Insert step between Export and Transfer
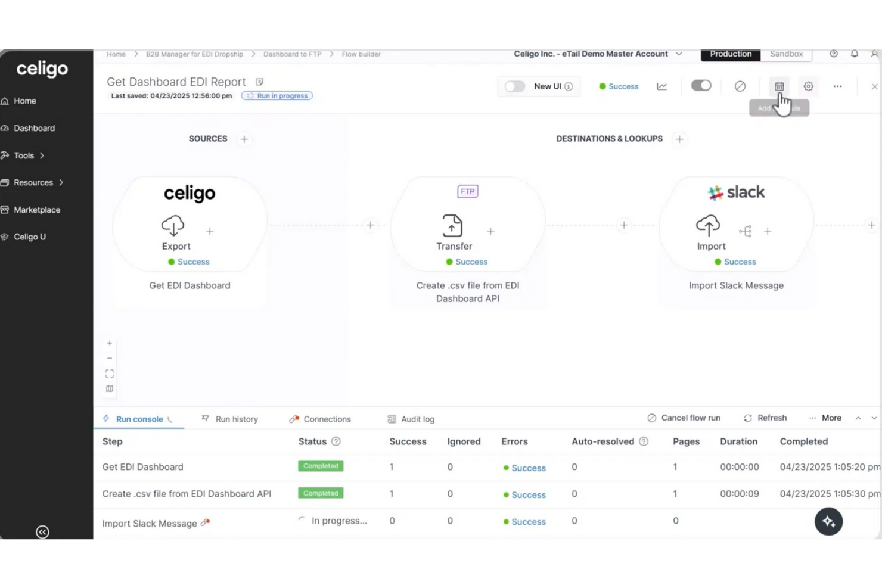Screen dimensions: 882x588 (x=371, y=225)
